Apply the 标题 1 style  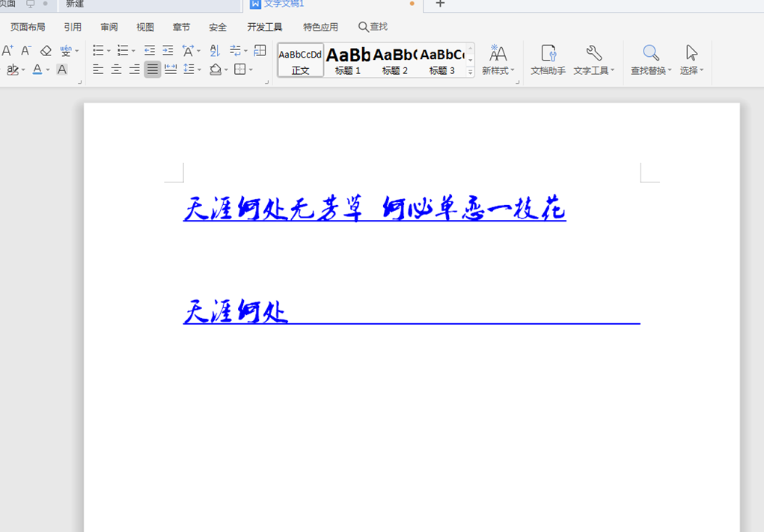[x=348, y=60]
